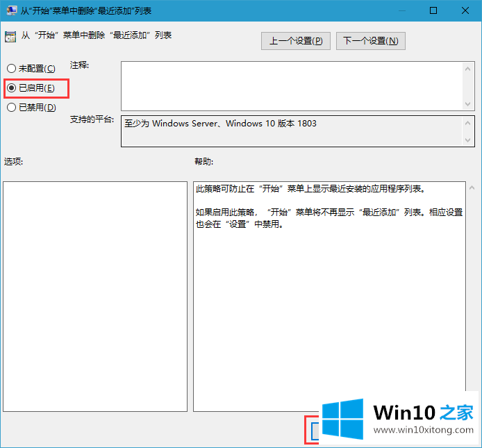482x448 pixels.
Task: Select the 已启用 (Enabled) radio option
Action: tap(12, 88)
